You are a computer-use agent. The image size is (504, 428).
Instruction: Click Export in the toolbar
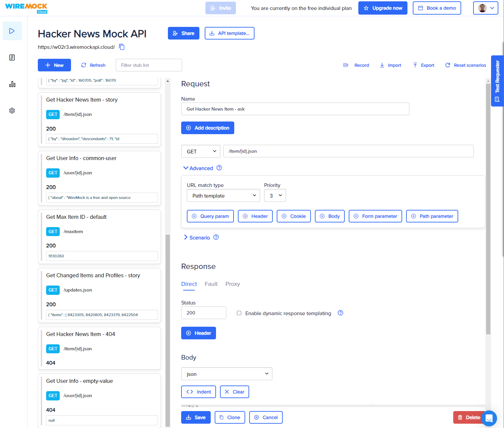pos(424,65)
